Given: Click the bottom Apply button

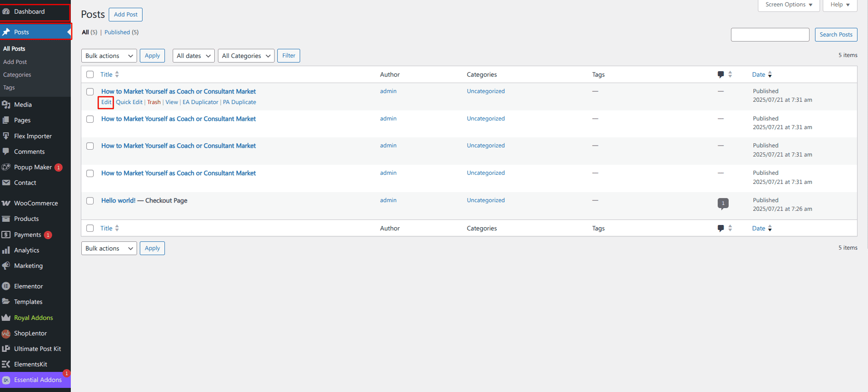Looking at the screenshot, I should point(152,248).
